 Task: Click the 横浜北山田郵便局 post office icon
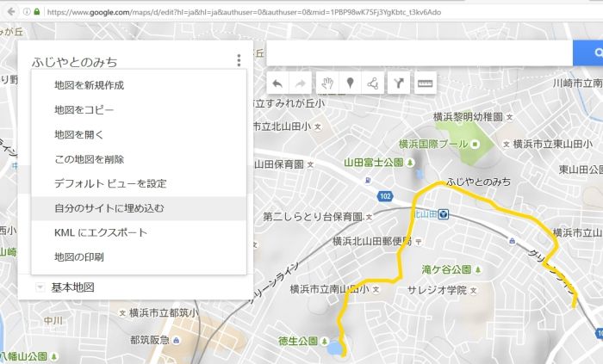point(418,242)
